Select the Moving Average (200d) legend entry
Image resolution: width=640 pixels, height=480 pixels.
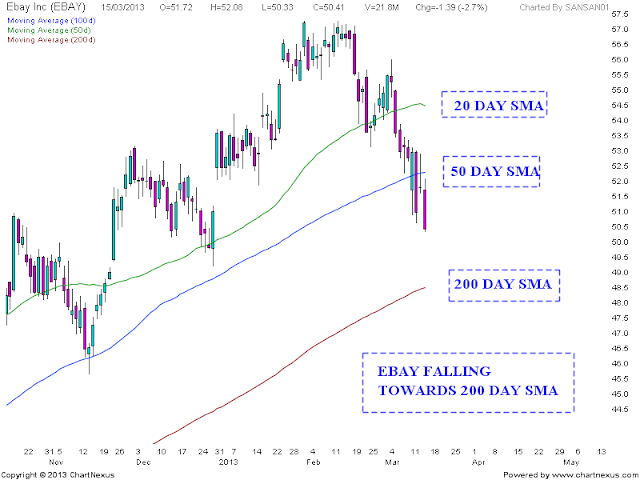[x=51, y=40]
